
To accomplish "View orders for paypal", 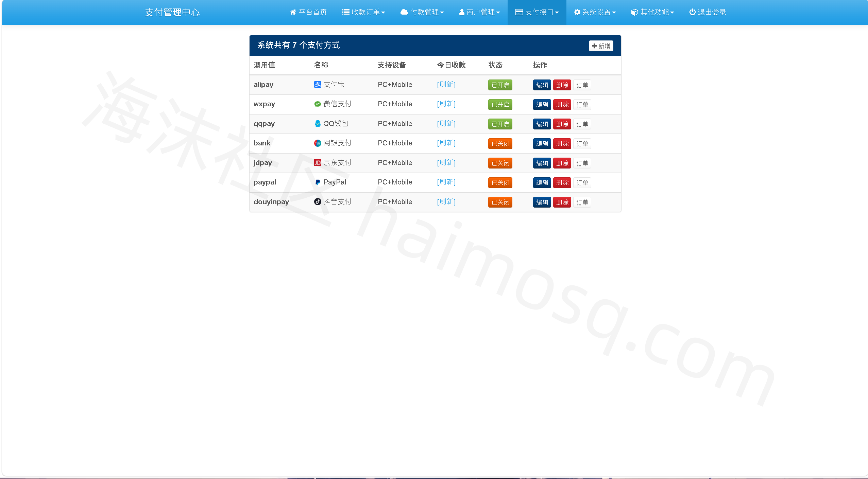I will point(582,183).
